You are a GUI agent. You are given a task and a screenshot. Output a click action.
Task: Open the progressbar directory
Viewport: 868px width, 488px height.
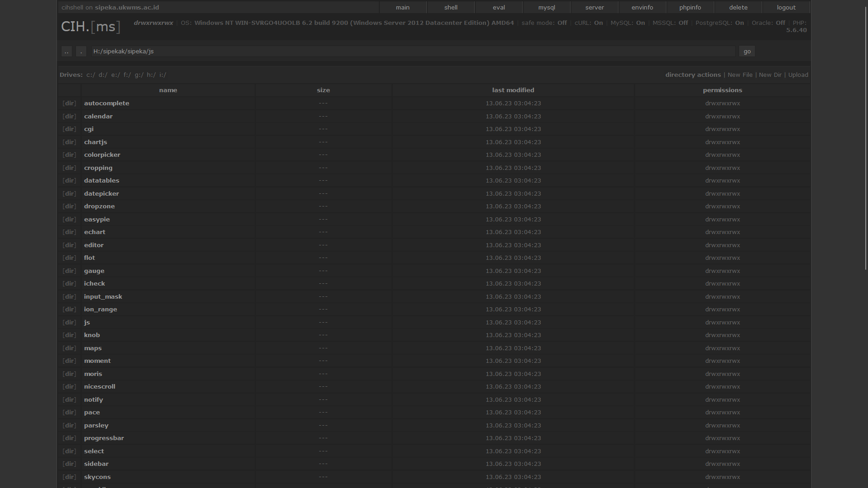pos(104,438)
